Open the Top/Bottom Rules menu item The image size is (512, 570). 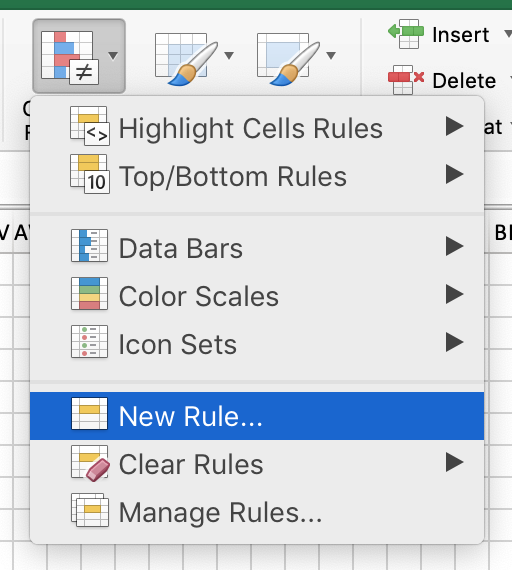pyautogui.click(x=257, y=176)
